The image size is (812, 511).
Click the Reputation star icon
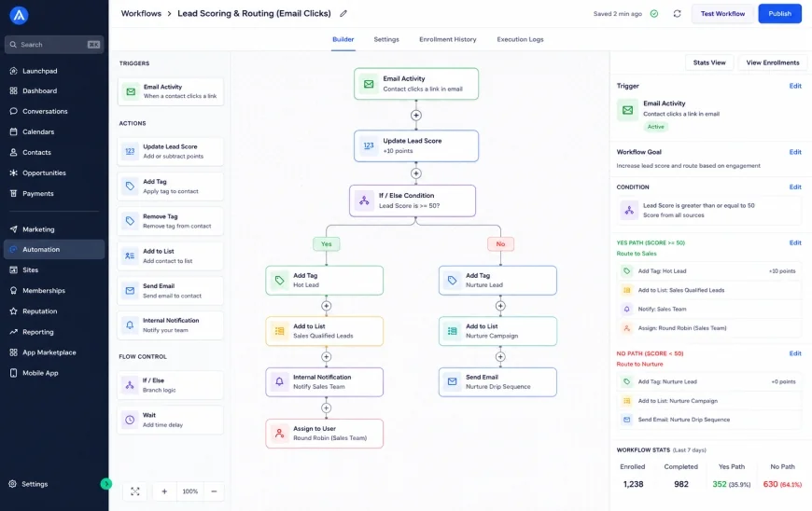point(13,311)
